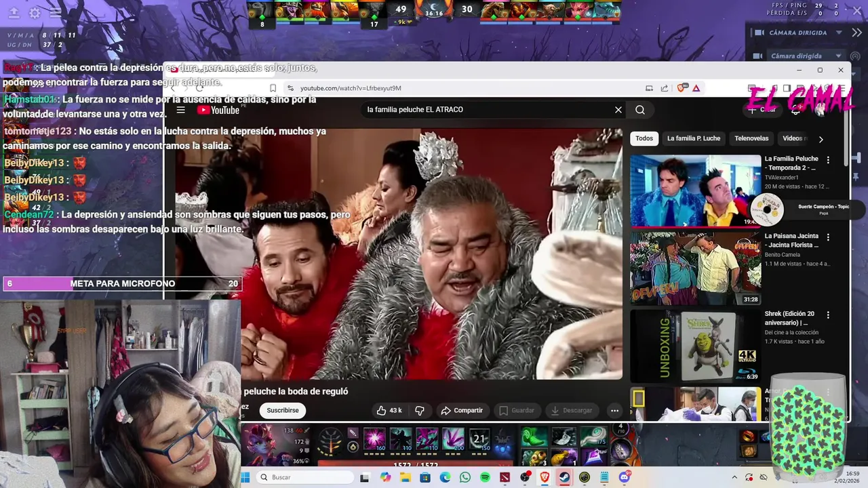Viewport: 868px width, 488px height.
Task: Open the Brave Rewards triangle icon
Action: (x=696, y=88)
